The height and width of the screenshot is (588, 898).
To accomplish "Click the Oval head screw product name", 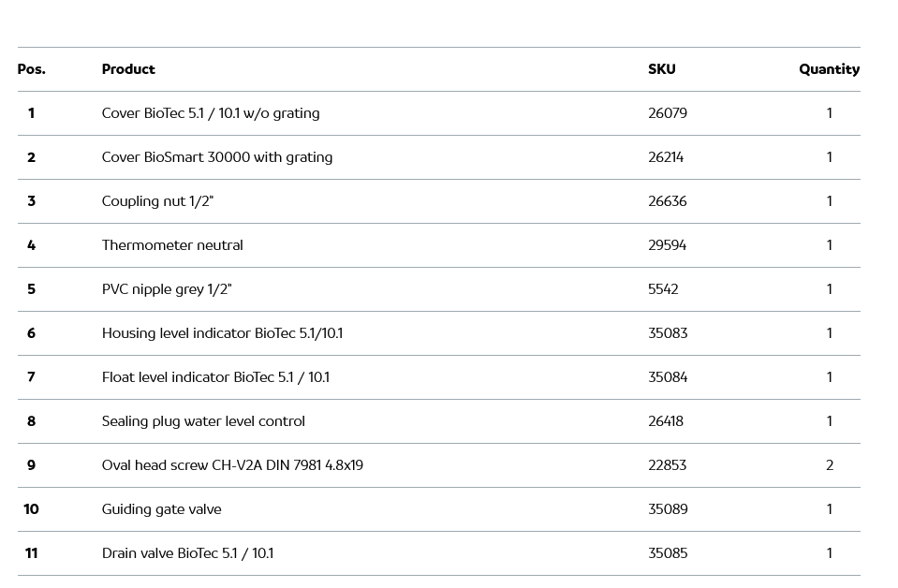I will pos(232,465).
